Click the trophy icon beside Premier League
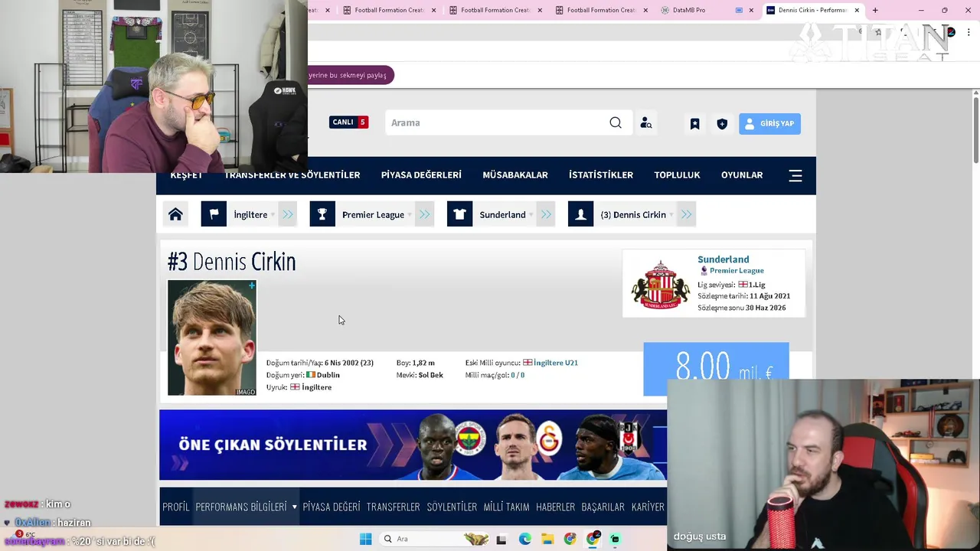980x551 pixels. pyautogui.click(x=322, y=214)
